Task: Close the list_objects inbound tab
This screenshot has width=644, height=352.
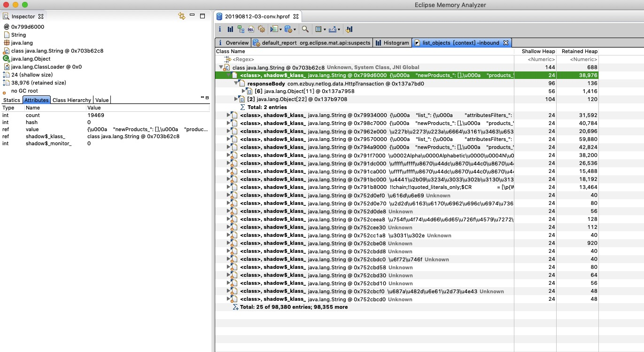Action: pos(506,43)
